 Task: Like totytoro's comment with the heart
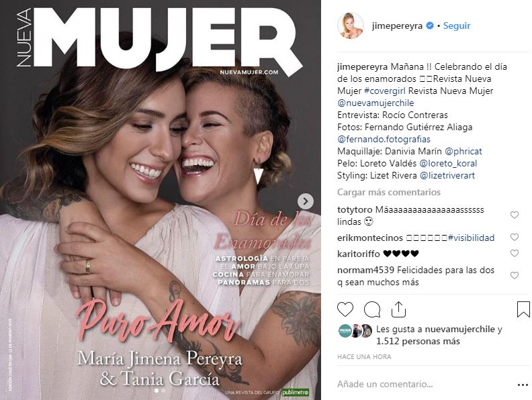click(515, 215)
